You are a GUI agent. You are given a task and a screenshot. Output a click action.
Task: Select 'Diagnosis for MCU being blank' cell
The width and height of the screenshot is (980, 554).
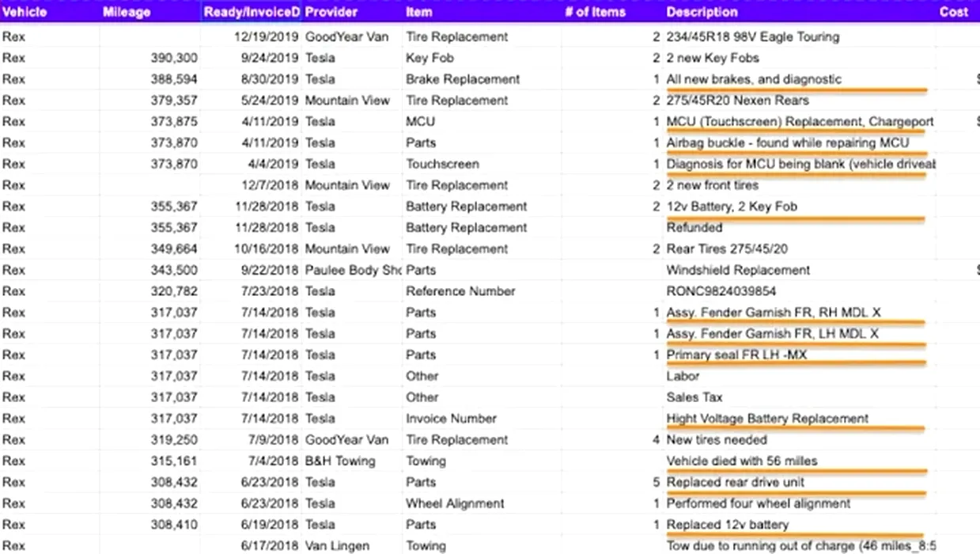[800, 164]
